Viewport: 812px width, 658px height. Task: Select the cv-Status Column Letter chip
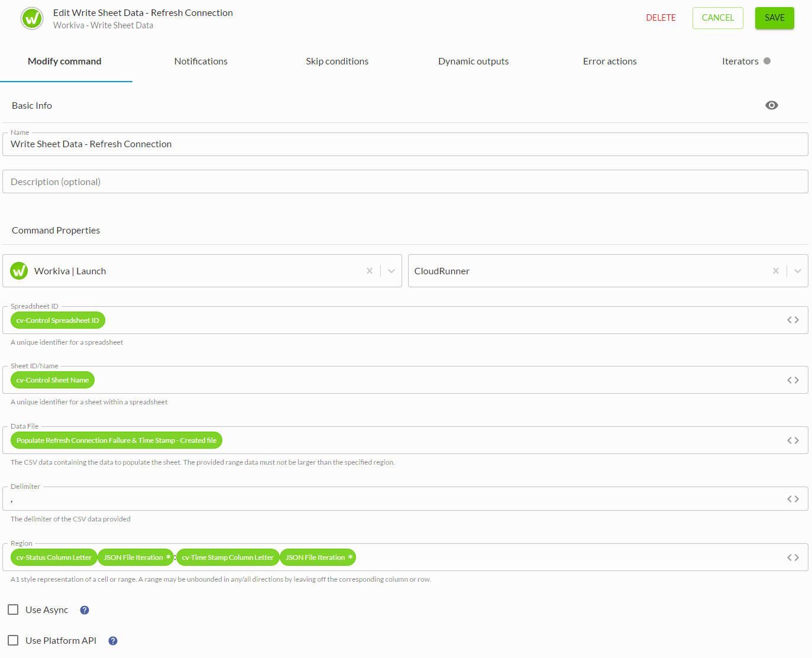click(54, 557)
